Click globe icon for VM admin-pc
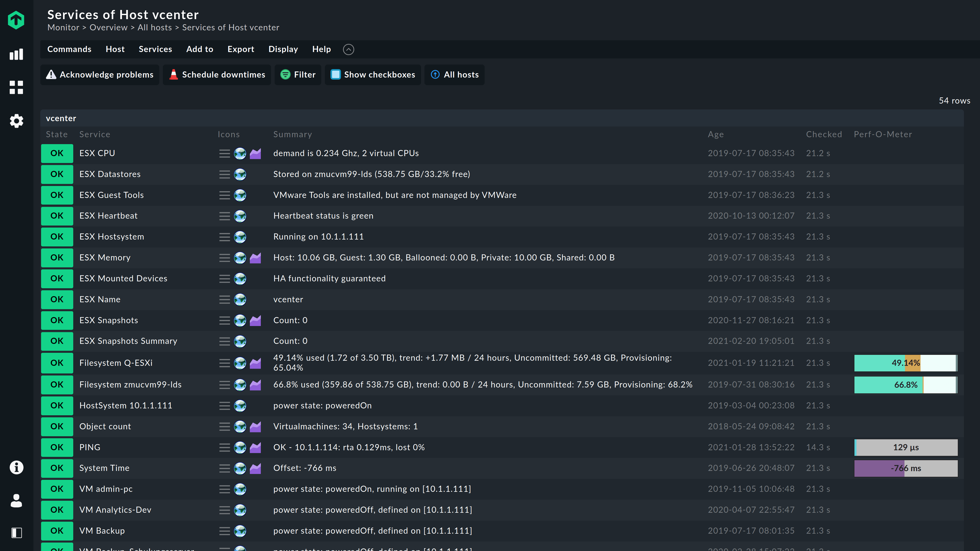The width and height of the screenshot is (980, 551). pyautogui.click(x=240, y=490)
